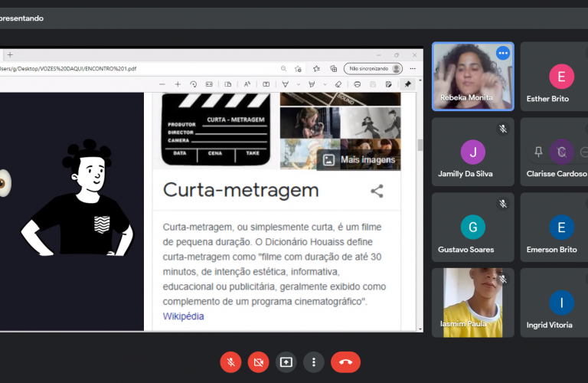Pin Clarisse Cardoso's tile
Screen dimensions: 588x383
pyautogui.click(x=539, y=152)
